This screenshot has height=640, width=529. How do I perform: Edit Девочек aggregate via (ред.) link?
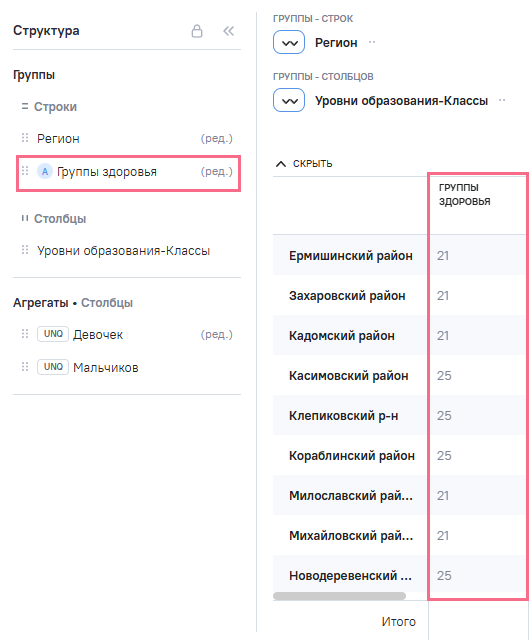coord(216,334)
